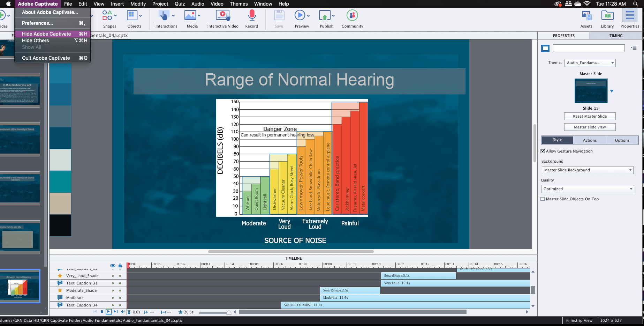Enable Master Slide Objects On Top
This screenshot has width=644, height=326.
pos(543,199)
